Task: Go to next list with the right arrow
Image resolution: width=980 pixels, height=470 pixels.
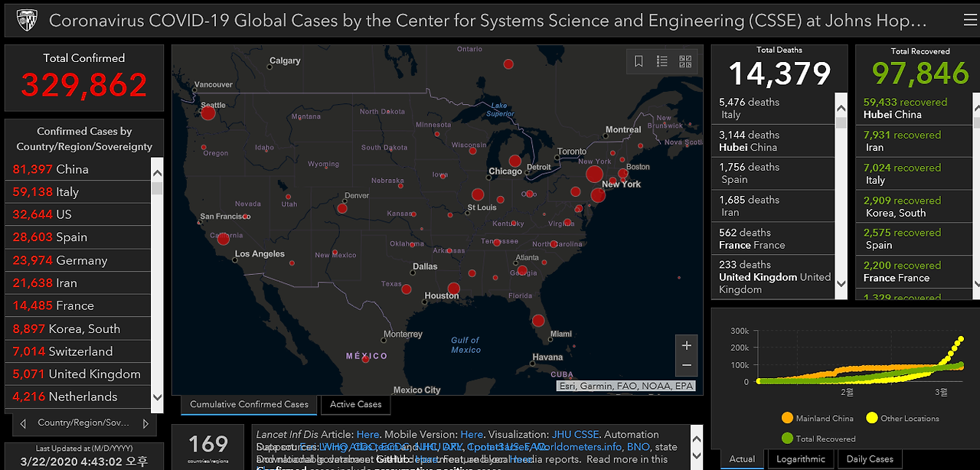Action: tap(145, 423)
